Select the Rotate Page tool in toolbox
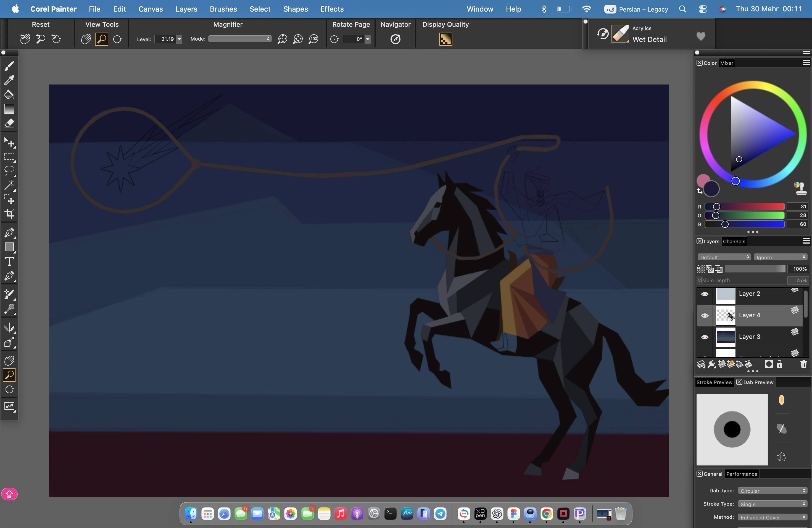The image size is (812, 528). coord(10,390)
